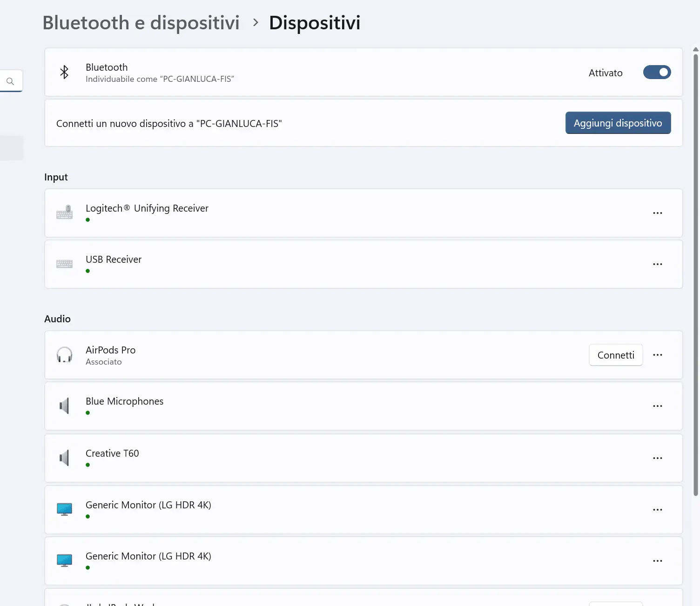Select the Logitech Unifying Receiver keyboard icon
The image size is (700, 606).
pyautogui.click(x=64, y=213)
